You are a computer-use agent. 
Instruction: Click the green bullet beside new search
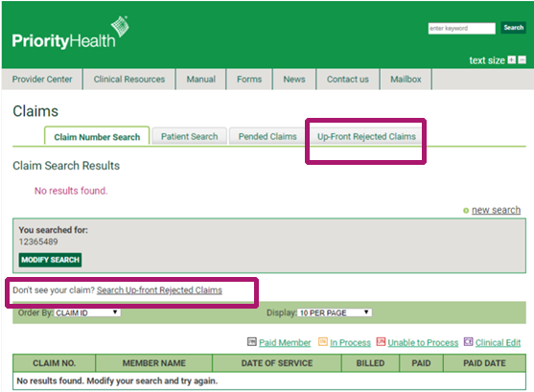466,211
